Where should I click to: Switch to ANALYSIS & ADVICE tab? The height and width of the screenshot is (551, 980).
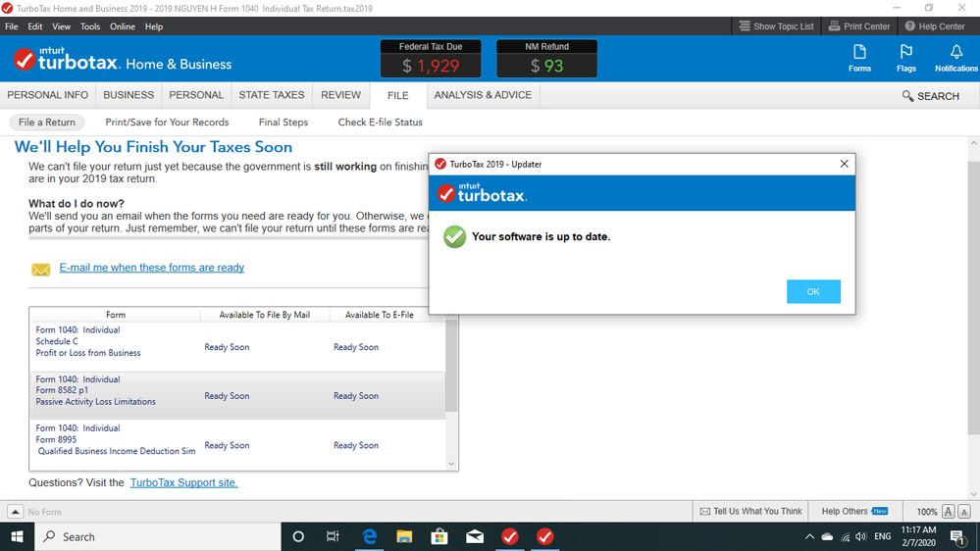coord(483,95)
